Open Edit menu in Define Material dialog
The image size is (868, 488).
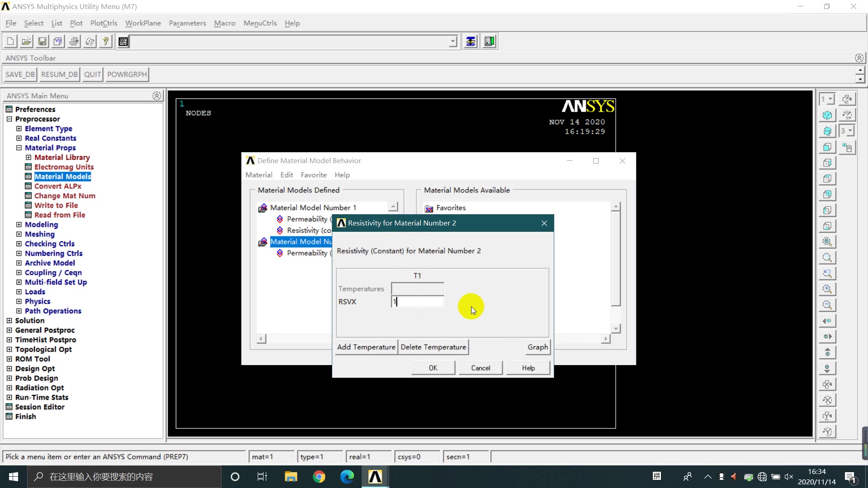click(287, 175)
